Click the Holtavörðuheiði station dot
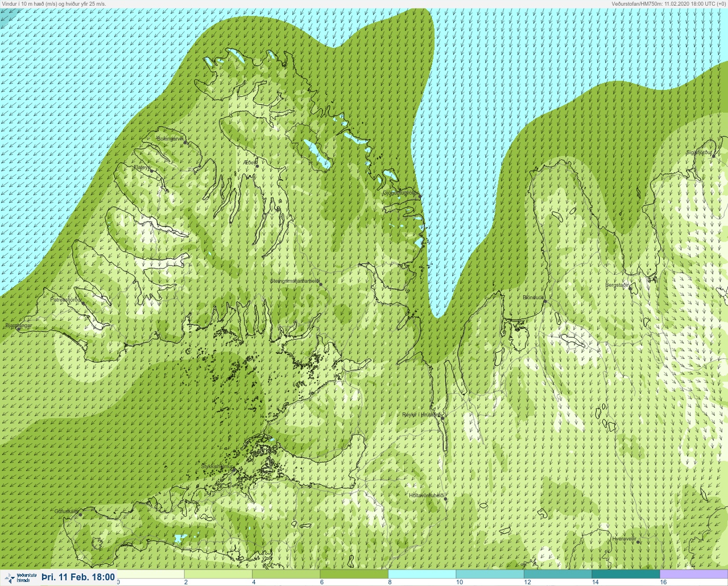Screen dimensions: 728x586 (x=446, y=499)
